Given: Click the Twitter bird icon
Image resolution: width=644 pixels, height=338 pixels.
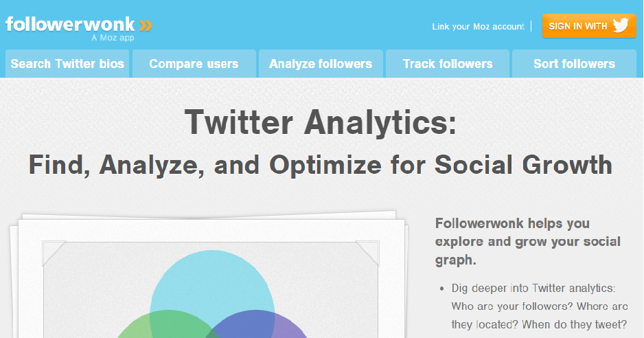Looking at the screenshot, I should 621,25.
